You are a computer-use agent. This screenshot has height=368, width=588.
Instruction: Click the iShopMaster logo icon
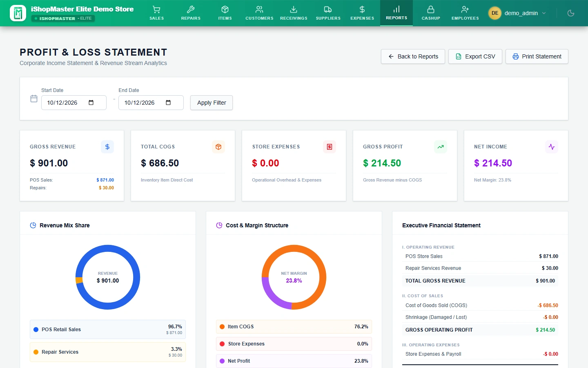coord(18,13)
